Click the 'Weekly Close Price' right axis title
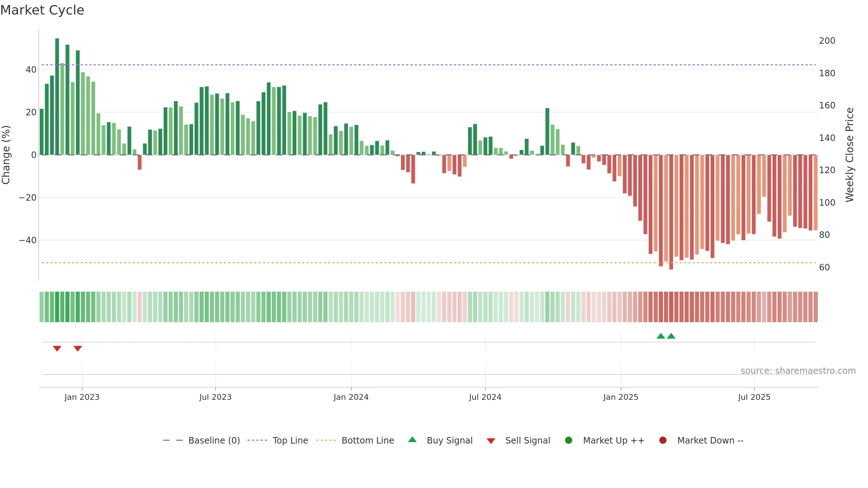Image resolution: width=868 pixels, height=488 pixels. point(850,155)
